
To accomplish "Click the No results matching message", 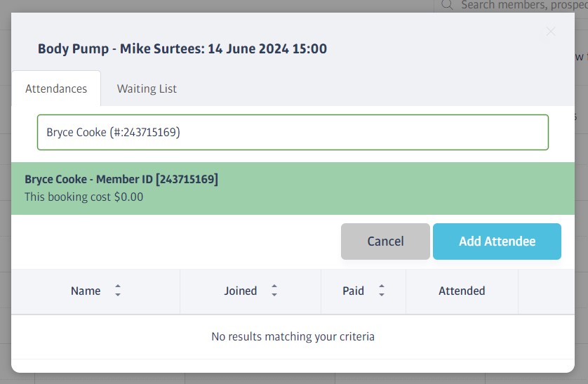I will pyautogui.click(x=293, y=337).
